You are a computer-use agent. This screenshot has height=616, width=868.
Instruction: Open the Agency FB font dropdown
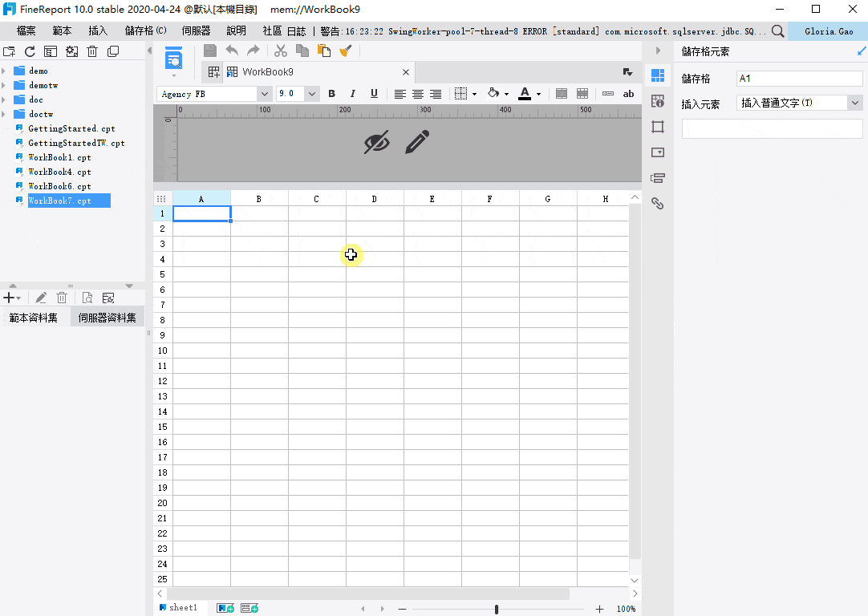tap(265, 94)
